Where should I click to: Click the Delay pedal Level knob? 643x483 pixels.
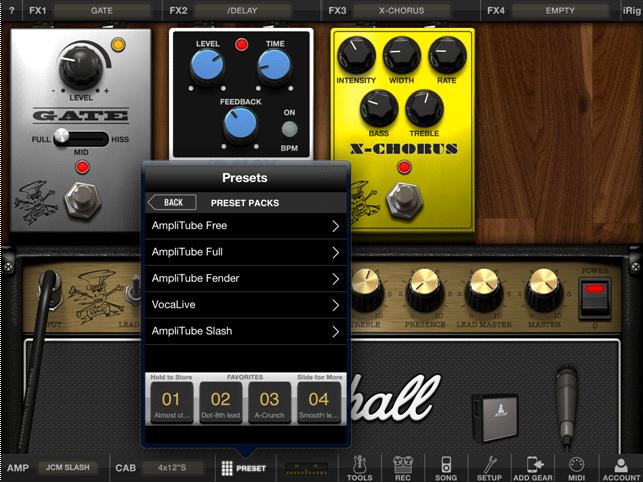click(207, 66)
